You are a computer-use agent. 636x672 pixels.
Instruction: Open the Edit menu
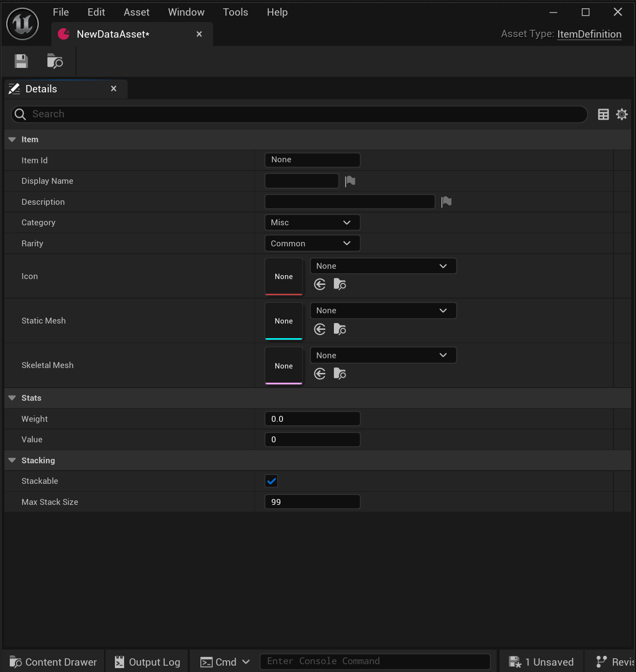pyautogui.click(x=96, y=12)
